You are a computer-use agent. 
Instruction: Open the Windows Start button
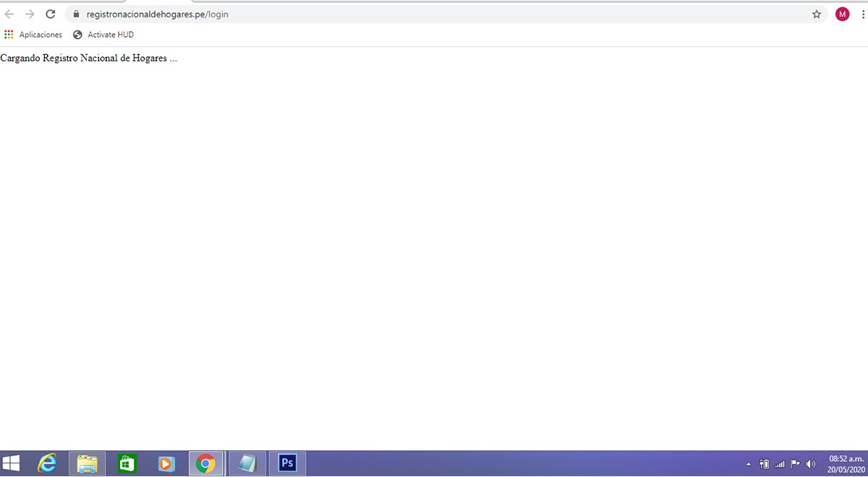click(11, 463)
